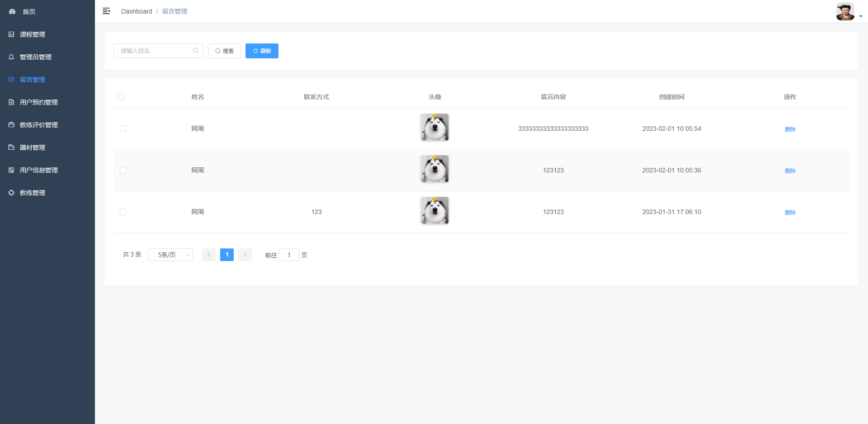Click the course management sidebar icon
868x424 pixels.
11,34
